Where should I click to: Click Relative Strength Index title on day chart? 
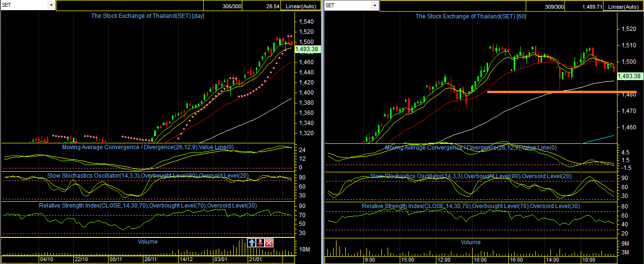click(x=148, y=206)
